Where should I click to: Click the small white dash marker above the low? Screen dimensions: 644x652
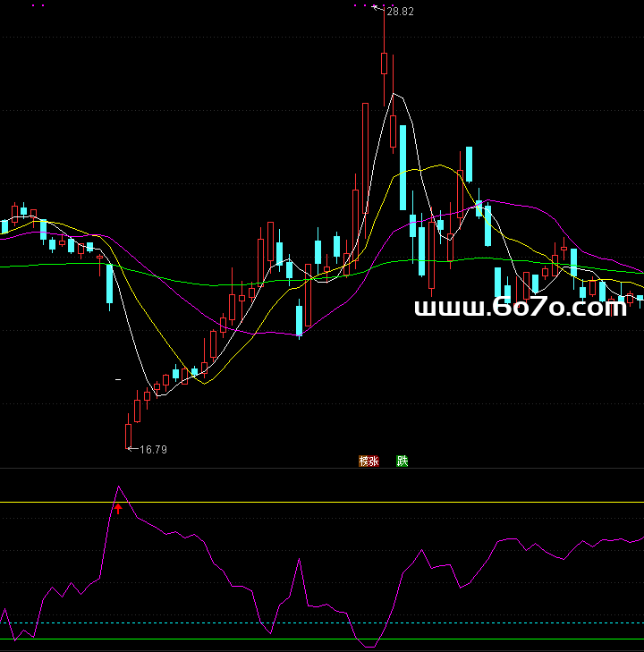118,380
